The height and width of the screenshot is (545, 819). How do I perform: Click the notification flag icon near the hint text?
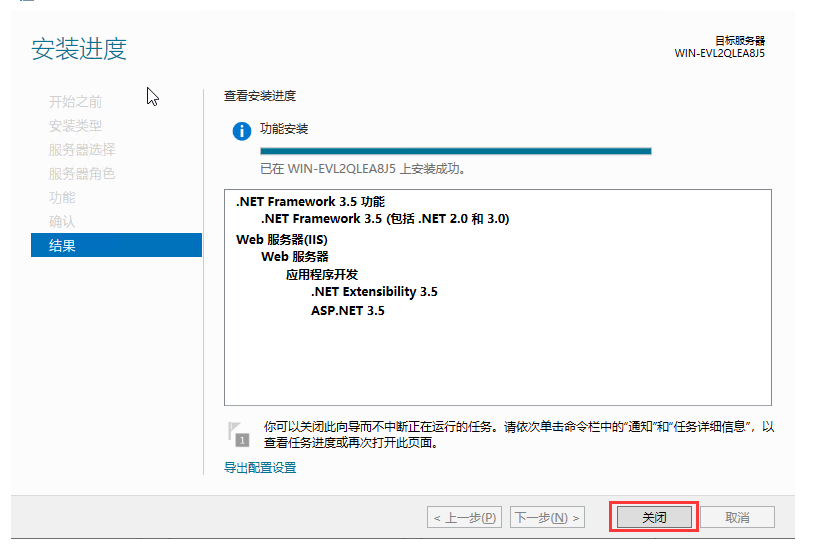(x=238, y=432)
